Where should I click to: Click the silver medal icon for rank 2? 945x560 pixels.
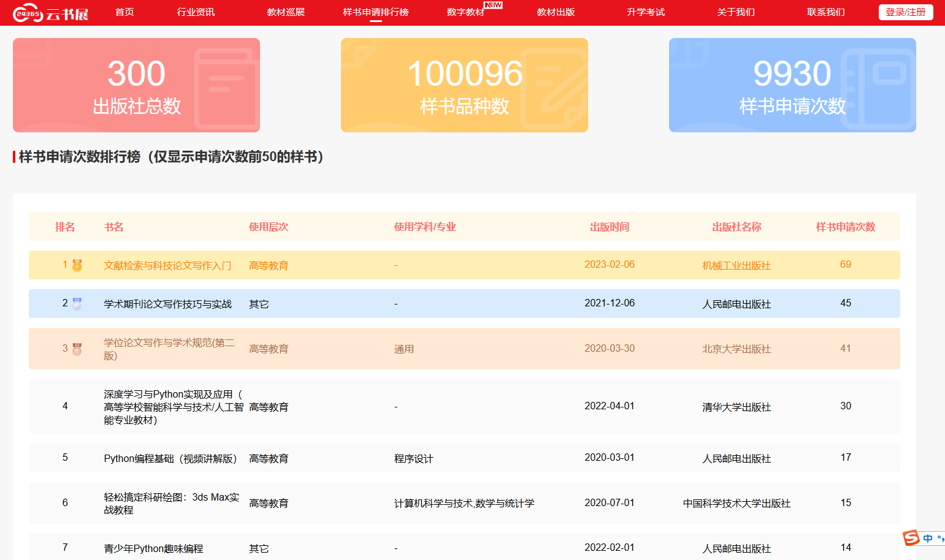(77, 304)
